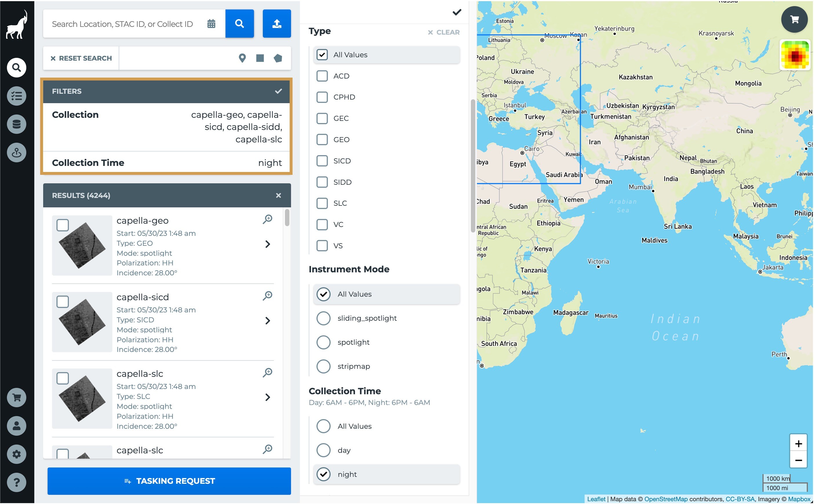The height and width of the screenshot is (504, 814).
Task: Click the upload file icon button
Action: pos(276,24)
